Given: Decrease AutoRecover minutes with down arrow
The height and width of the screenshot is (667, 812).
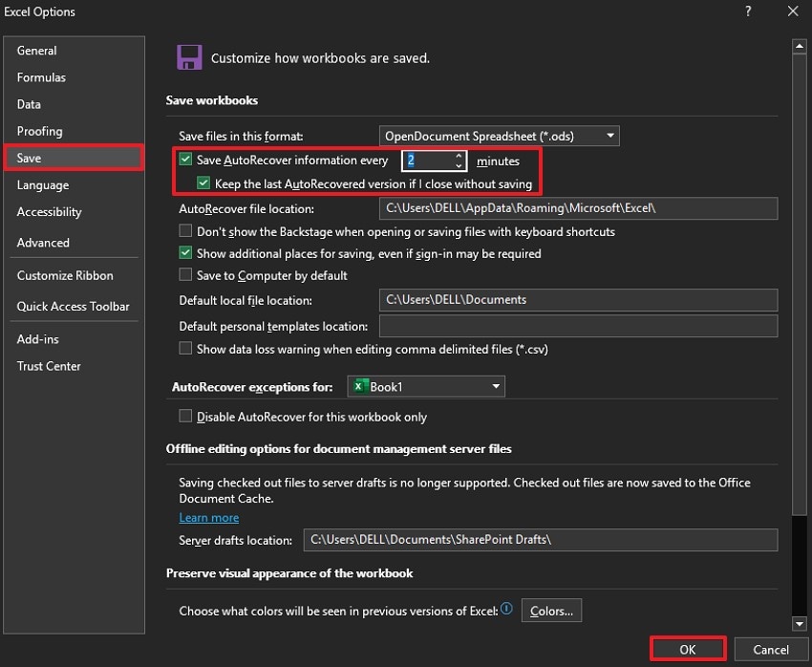Looking at the screenshot, I should [459, 166].
